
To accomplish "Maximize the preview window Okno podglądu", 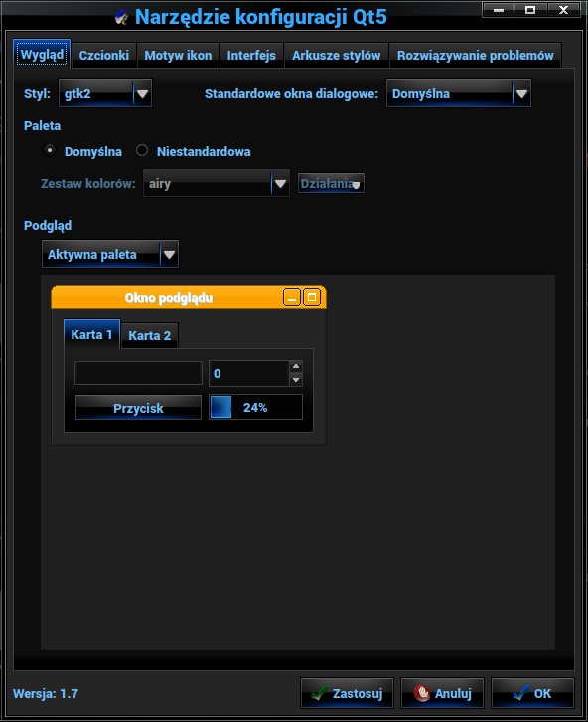I will (312, 298).
